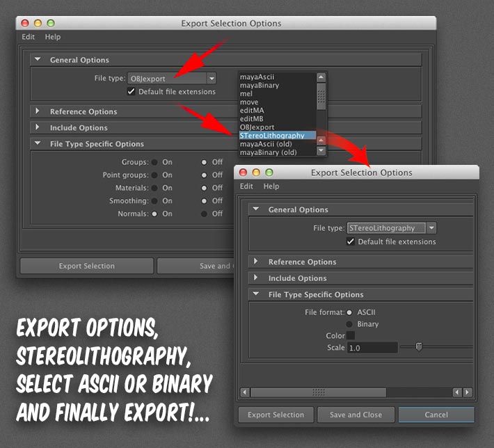The width and height of the screenshot is (494, 448).
Task: Select STereoLithography from the file type list
Action: click(x=272, y=136)
